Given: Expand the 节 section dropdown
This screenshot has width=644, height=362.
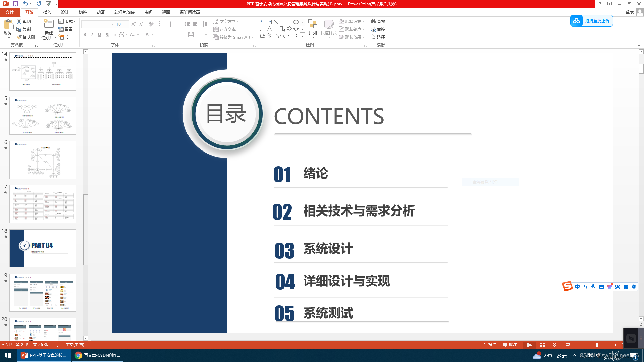Looking at the screenshot, I should coord(65,37).
